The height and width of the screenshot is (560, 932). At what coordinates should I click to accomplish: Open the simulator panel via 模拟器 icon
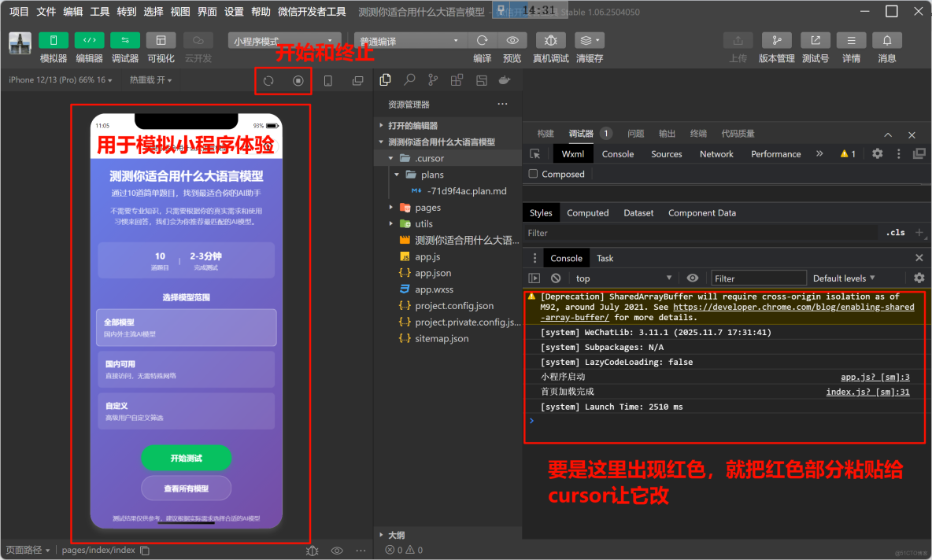click(52, 47)
